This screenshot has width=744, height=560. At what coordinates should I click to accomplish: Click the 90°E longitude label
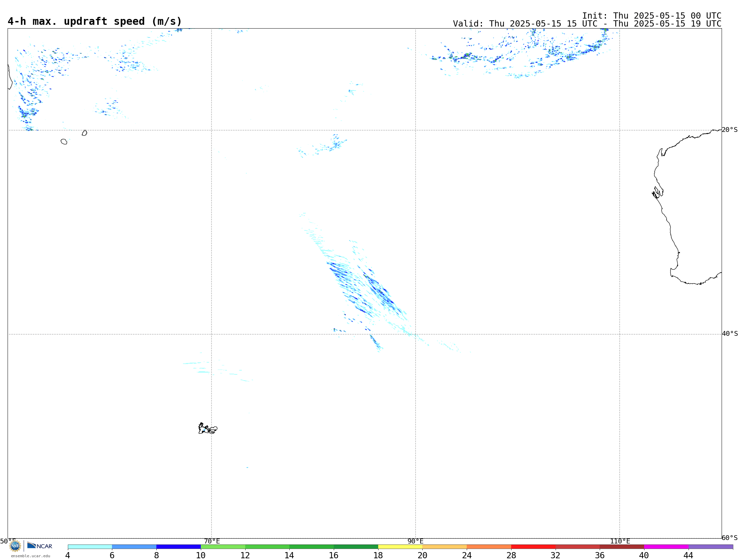tap(415, 541)
